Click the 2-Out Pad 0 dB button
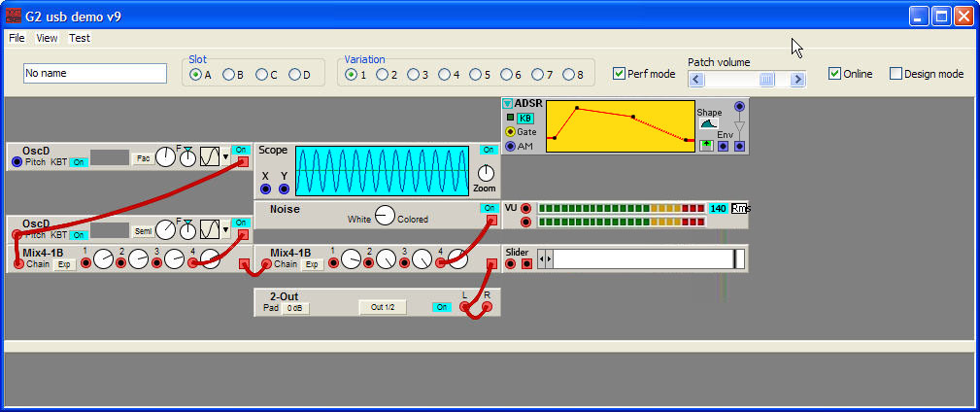 tap(295, 307)
